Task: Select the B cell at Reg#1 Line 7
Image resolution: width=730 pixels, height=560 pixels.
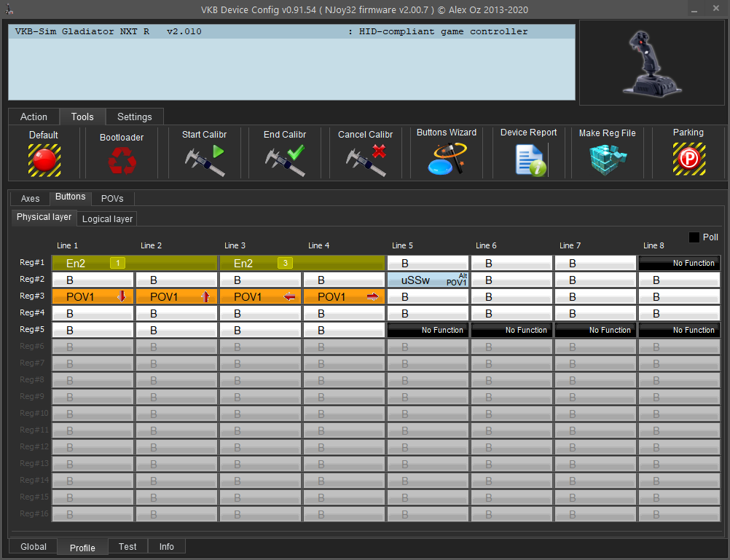Action: (x=595, y=263)
